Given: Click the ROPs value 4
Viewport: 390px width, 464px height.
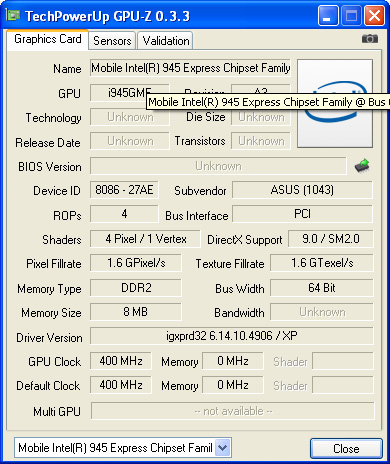Looking at the screenshot, I should pyautogui.click(x=124, y=214).
